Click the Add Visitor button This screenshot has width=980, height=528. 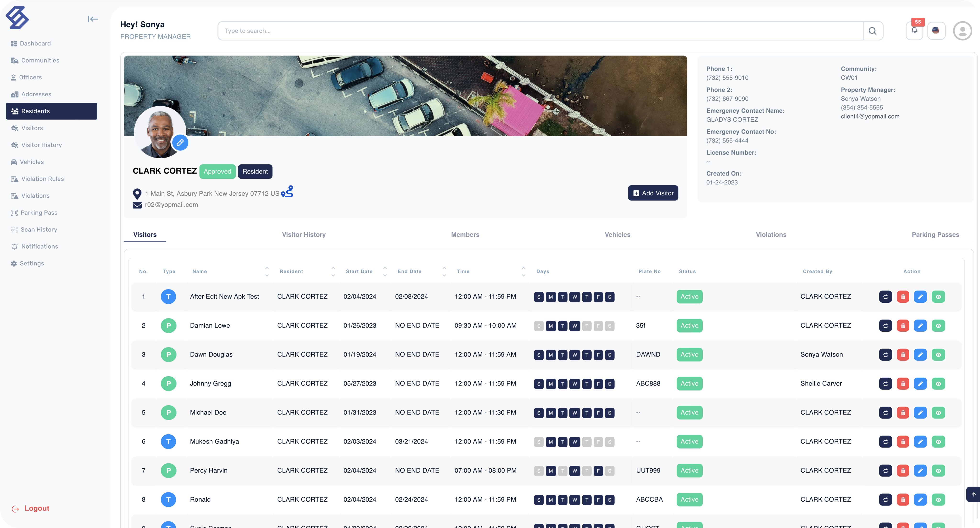[x=653, y=193]
